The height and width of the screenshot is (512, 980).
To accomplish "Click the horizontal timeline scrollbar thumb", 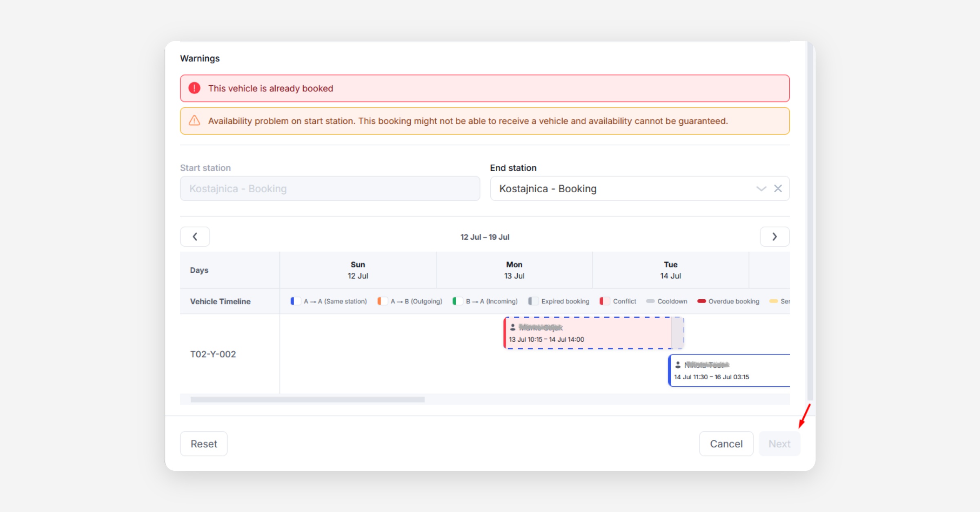I will click(307, 400).
